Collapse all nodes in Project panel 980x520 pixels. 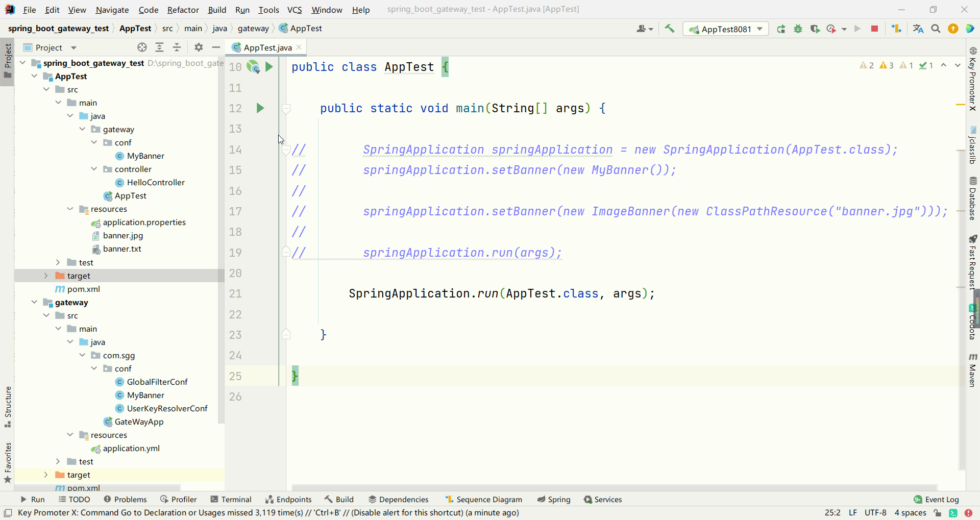click(177, 47)
